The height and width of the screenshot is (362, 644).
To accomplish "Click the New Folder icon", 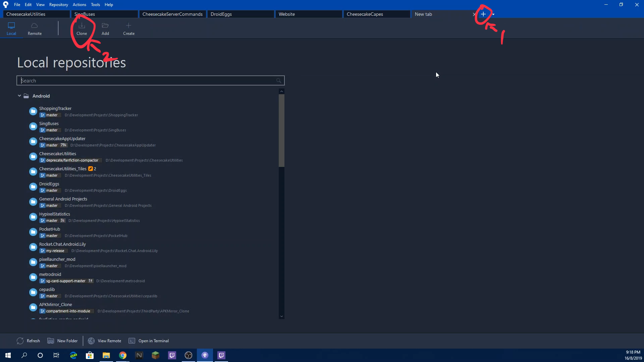I will [51, 341].
